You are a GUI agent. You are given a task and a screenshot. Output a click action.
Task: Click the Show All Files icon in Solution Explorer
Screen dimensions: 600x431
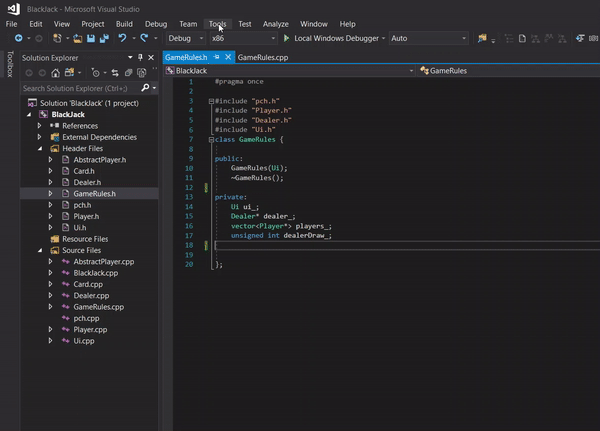coord(142,73)
